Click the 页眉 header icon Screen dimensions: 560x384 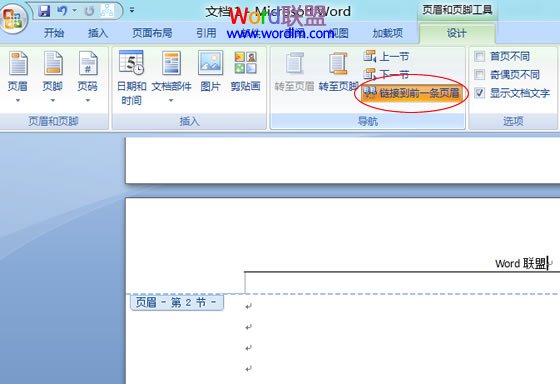(18, 64)
